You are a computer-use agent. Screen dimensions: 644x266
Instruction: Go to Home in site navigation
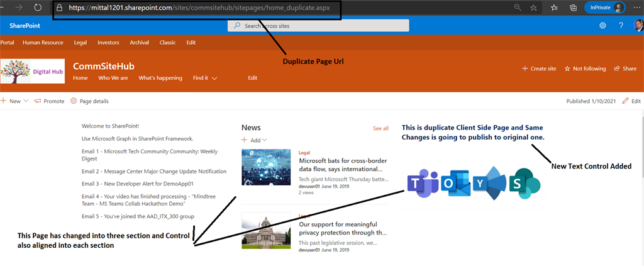point(80,77)
